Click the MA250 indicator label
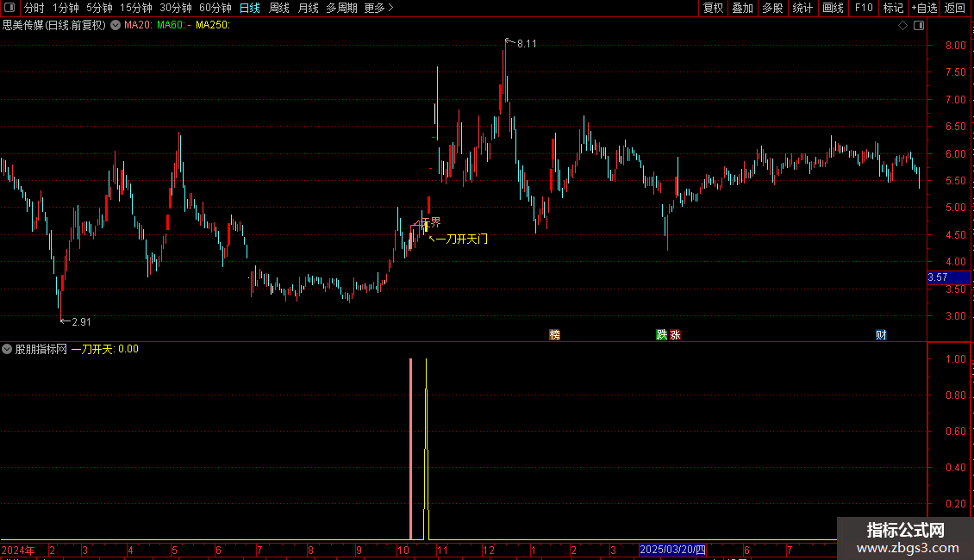This screenshot has width=974, height=560. pyautogui.click(x=212, y=25)
